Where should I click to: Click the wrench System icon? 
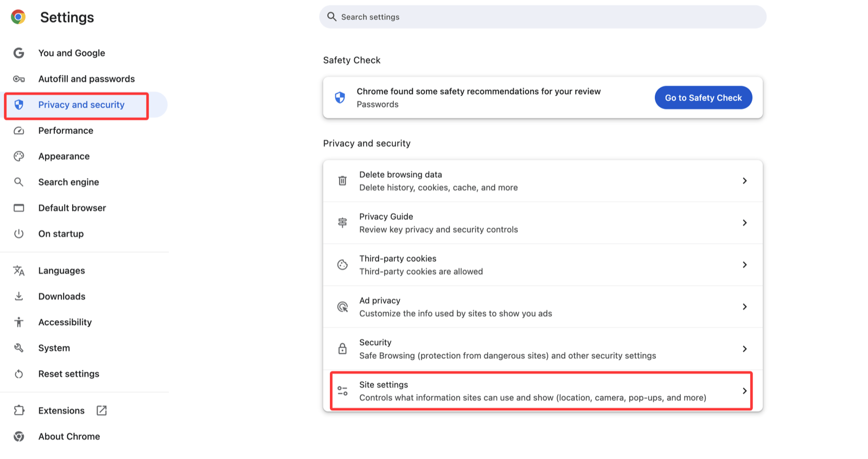(19, 348)
